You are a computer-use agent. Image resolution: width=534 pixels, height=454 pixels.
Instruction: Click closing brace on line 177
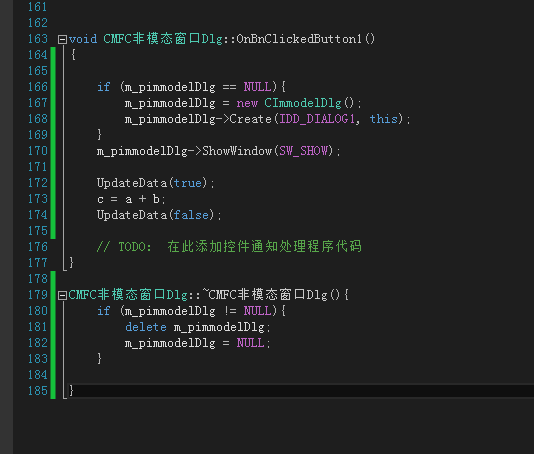[x=71, y=263]
